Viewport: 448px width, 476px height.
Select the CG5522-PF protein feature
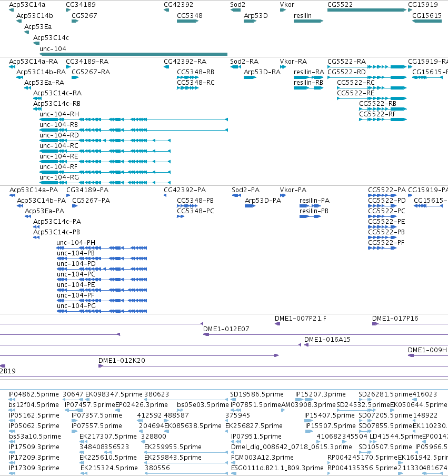(x=382, y=248)
